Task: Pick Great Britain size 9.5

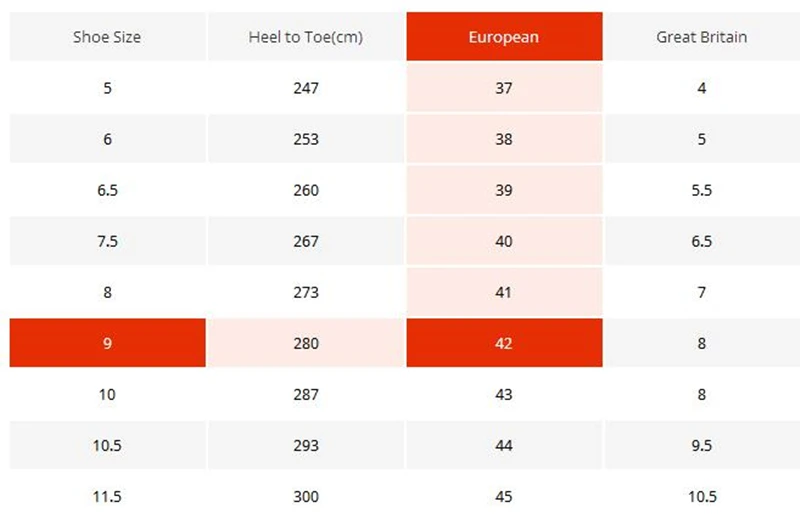Action: click(x=702, y=445)
